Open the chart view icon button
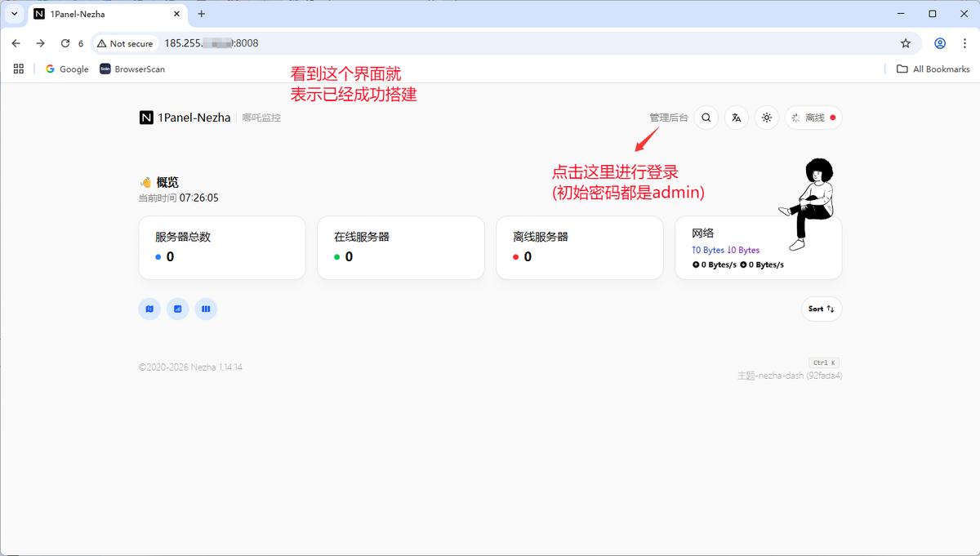This screenshot has height=556, width=980. pos(178,309)
